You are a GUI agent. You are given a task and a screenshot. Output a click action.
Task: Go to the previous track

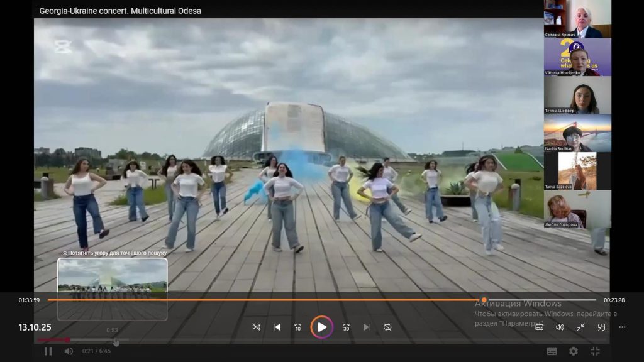tap(277, 327)
